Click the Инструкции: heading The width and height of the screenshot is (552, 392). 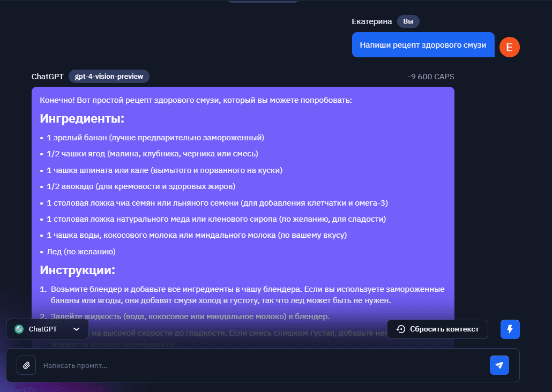pyautogui.click(x=78, y=270)
